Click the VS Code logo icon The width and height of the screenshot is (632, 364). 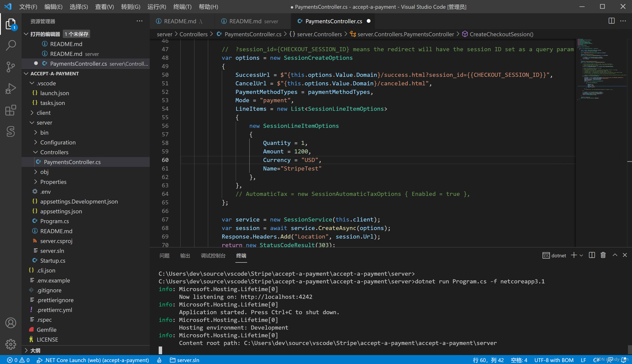tap(8, 6)
